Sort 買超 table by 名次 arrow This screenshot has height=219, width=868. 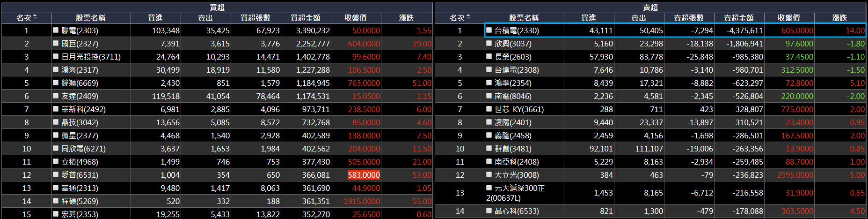[35, 17]
